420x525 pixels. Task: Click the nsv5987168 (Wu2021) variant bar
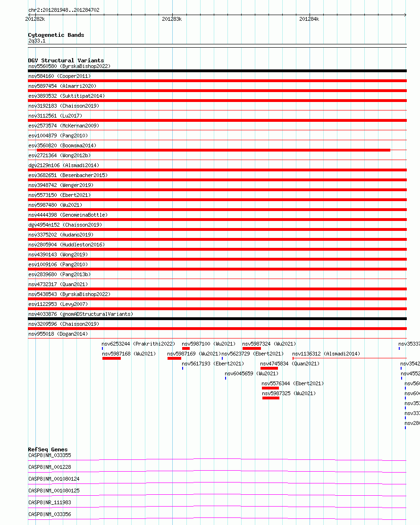[111, 359]
